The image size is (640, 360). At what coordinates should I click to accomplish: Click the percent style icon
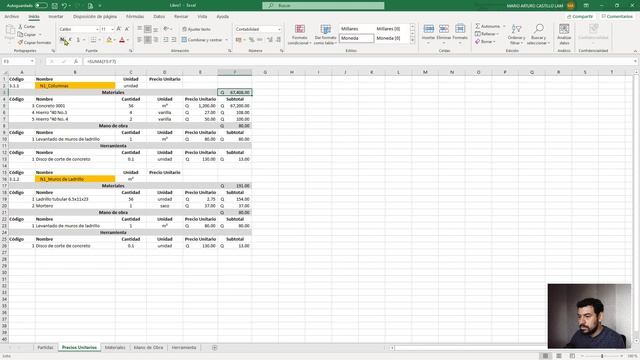(x=252, y=40)
